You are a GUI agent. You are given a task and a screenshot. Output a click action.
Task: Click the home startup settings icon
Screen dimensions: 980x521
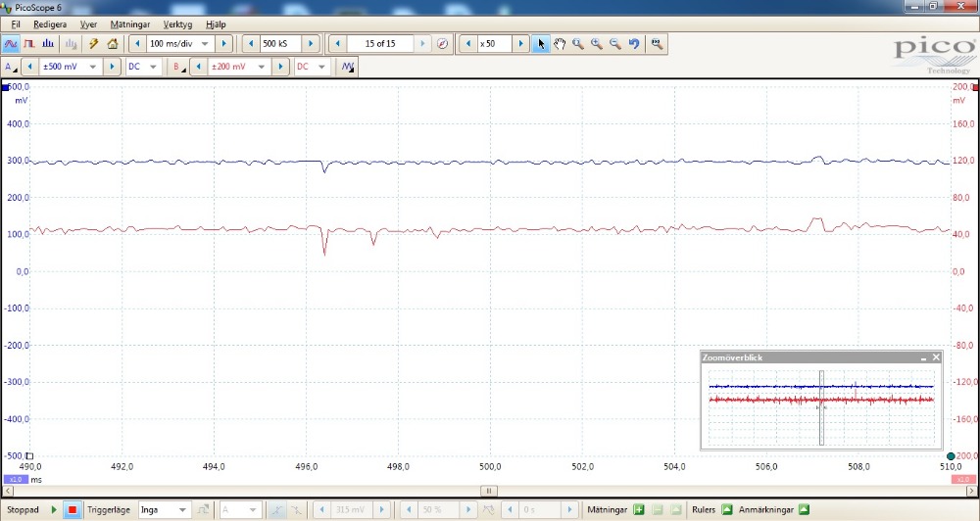[x=113, y=43]
